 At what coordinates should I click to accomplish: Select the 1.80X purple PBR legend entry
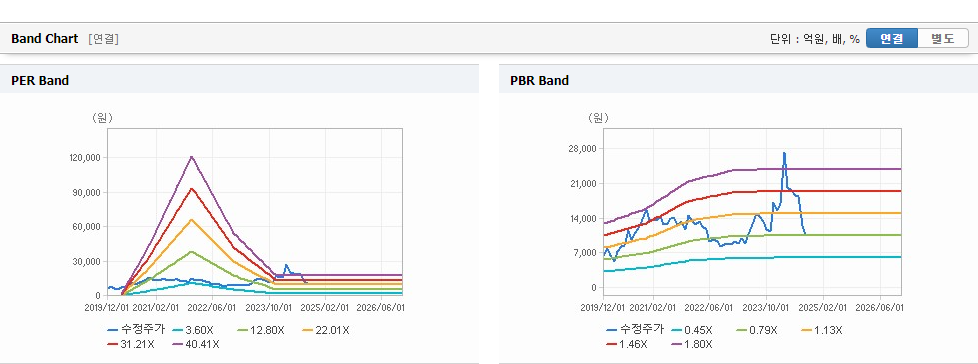click(x=693, y=344)
